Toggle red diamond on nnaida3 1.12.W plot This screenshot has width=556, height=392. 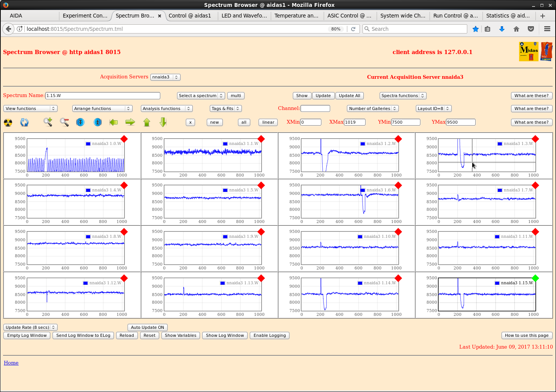coord(124,278)
